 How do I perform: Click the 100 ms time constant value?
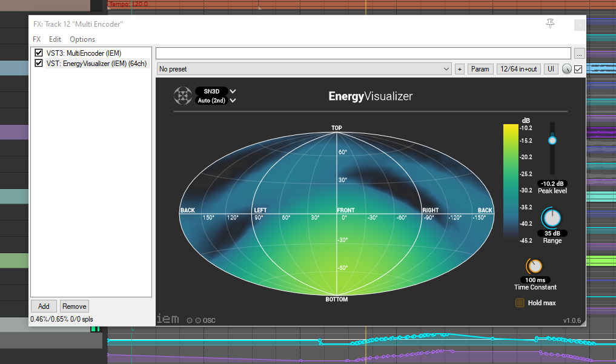[x=535, y=280]
